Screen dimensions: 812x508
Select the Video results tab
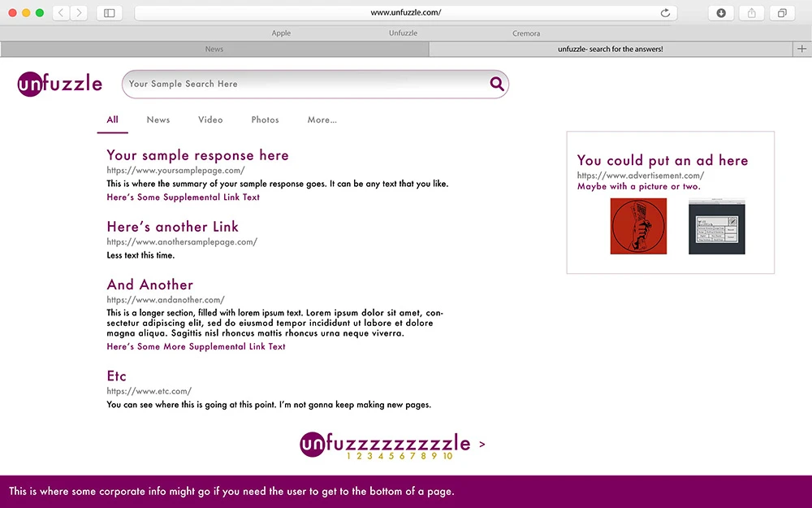tap(209, 119)
